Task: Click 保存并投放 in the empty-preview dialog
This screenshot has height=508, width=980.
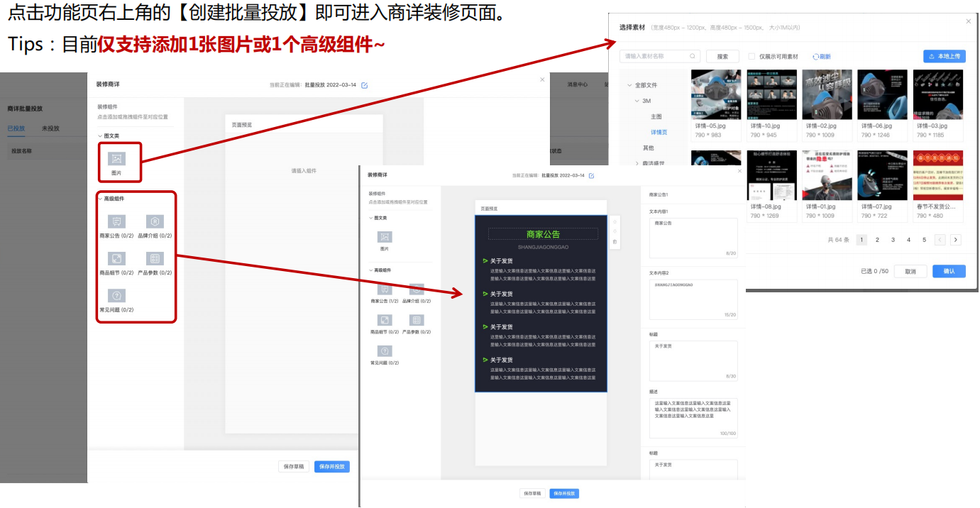Action: tap(332, 467)
